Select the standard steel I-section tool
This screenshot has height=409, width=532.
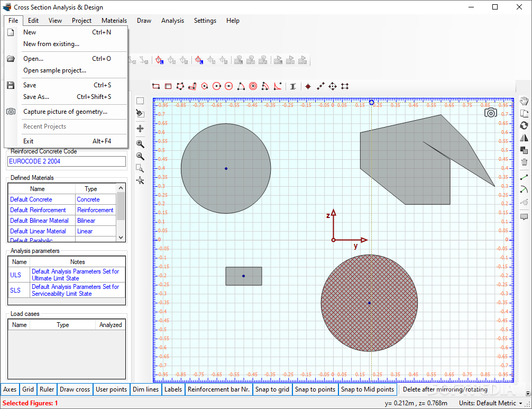(x=293, y=86)
